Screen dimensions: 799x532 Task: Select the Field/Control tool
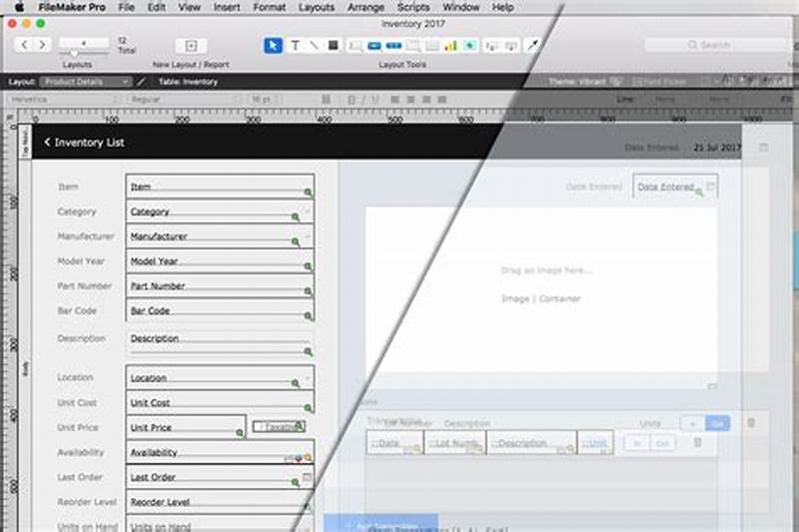[356, 46]
